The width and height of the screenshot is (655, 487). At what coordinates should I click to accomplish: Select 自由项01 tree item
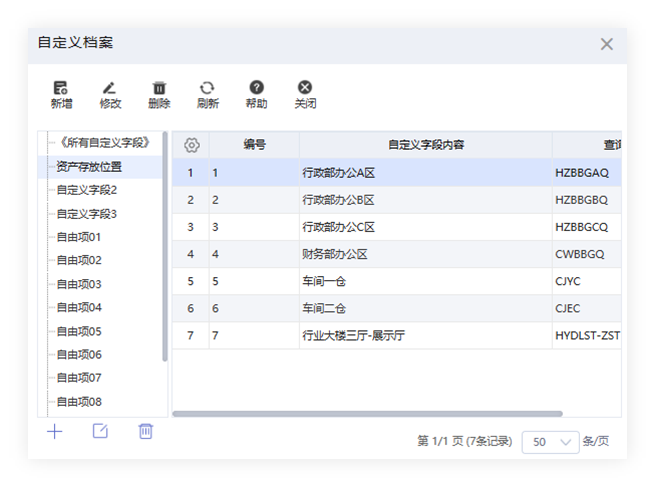78,237
